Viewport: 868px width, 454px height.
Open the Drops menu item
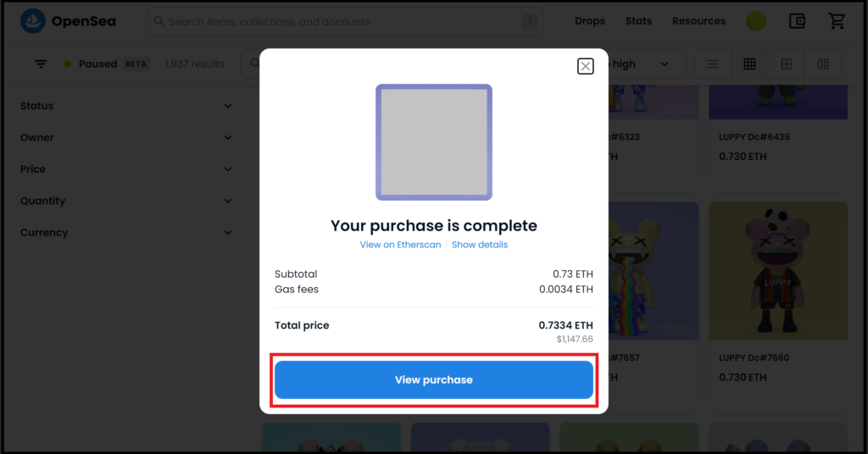(590, 21)
